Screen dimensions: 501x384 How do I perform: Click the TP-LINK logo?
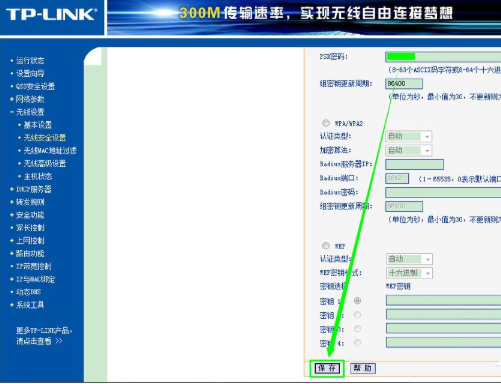pos(52,14)
